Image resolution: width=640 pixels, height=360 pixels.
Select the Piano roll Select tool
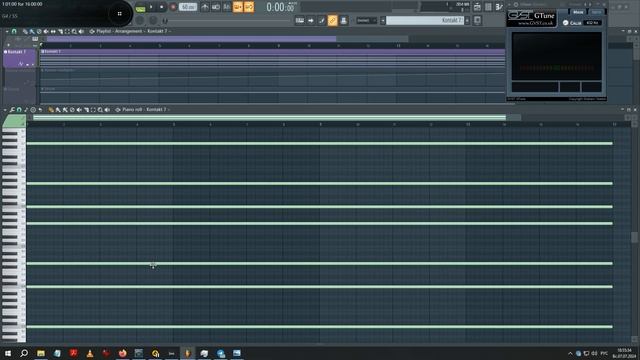click(93, 110)
